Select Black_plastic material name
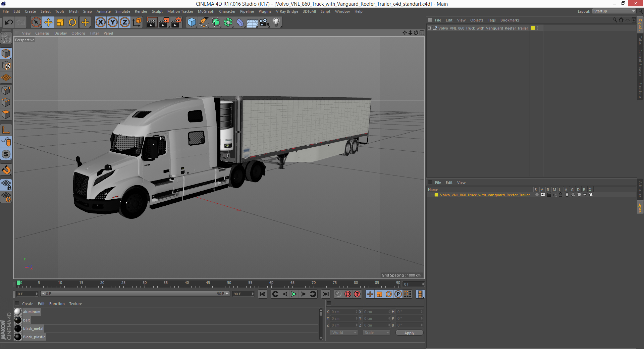Image resolution: width=644 pixels, height=349 pixels. [34, 337]
